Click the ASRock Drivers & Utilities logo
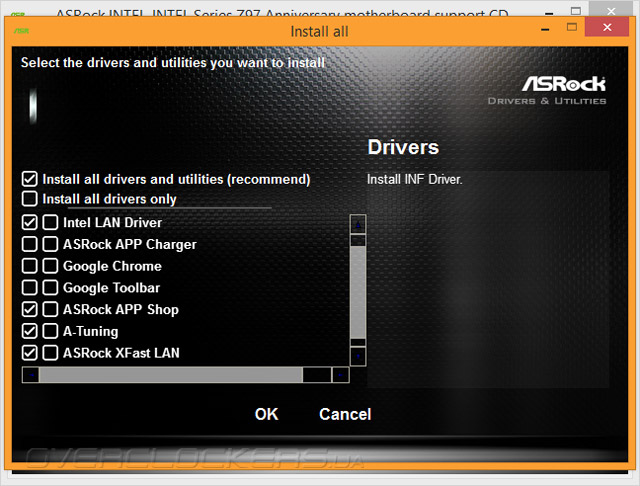This screenshot has height=486, width=640. pos(547,90)
